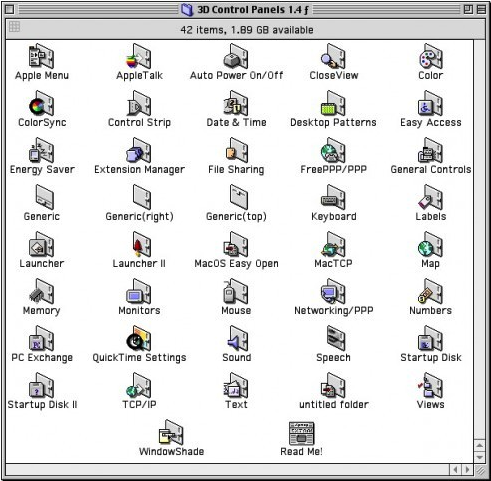Toggle the window collapse box in title bar
Image resolution: width=491 pixels, height=481 pixels.
coord(481,9)
